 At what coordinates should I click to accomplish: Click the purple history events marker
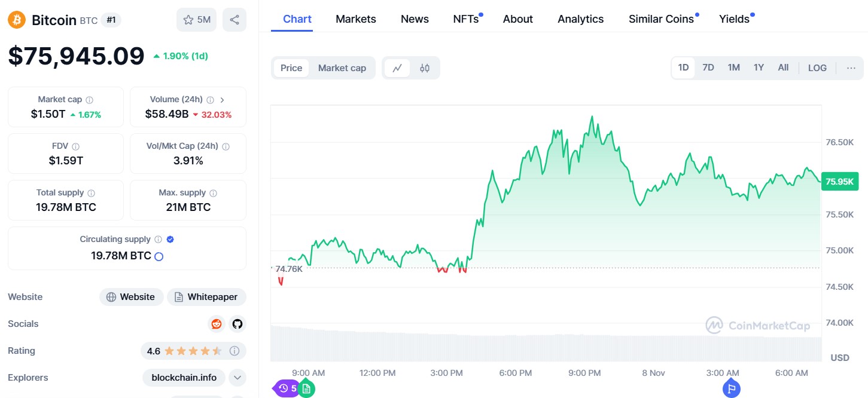[285, 388]
